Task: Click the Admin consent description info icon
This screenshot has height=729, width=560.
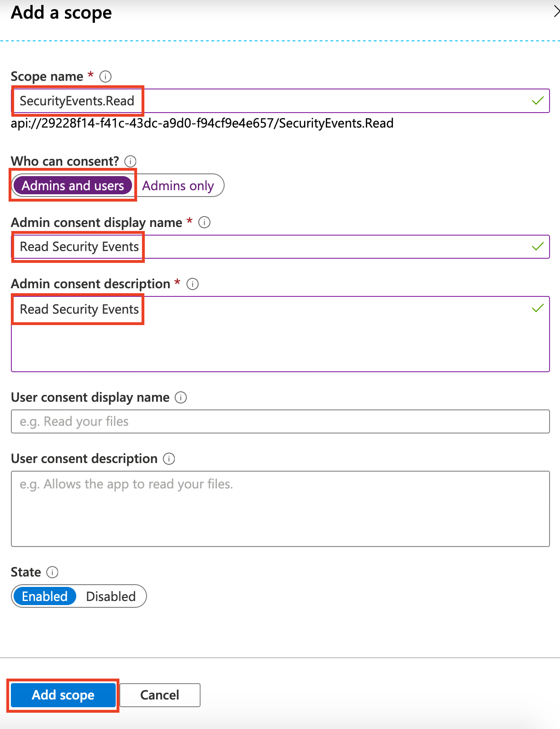Action: 193,284
